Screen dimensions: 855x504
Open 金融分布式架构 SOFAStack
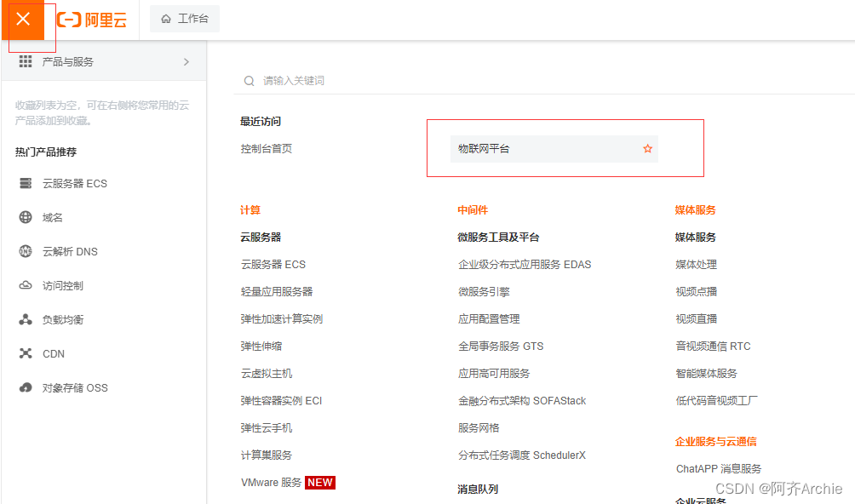point(522,400)
